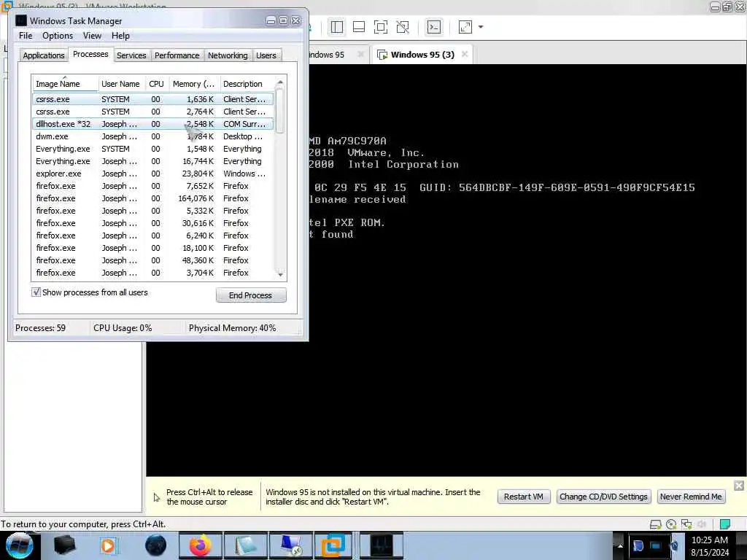The image size is (747, 560).
Task: Open Task Manager taskbar icon
Action: pos(382,545)
